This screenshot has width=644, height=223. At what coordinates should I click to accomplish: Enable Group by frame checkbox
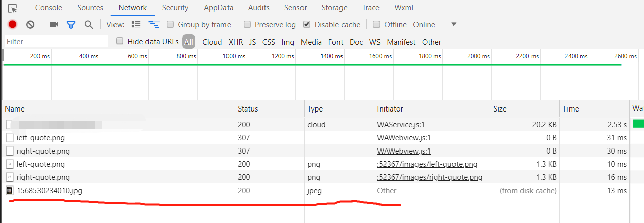point(170,24)
